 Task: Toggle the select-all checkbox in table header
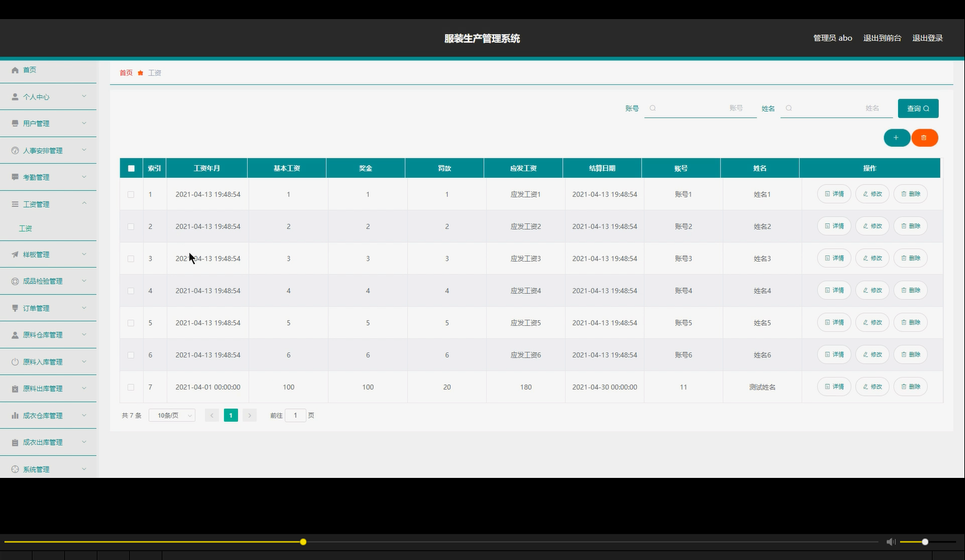131,169
